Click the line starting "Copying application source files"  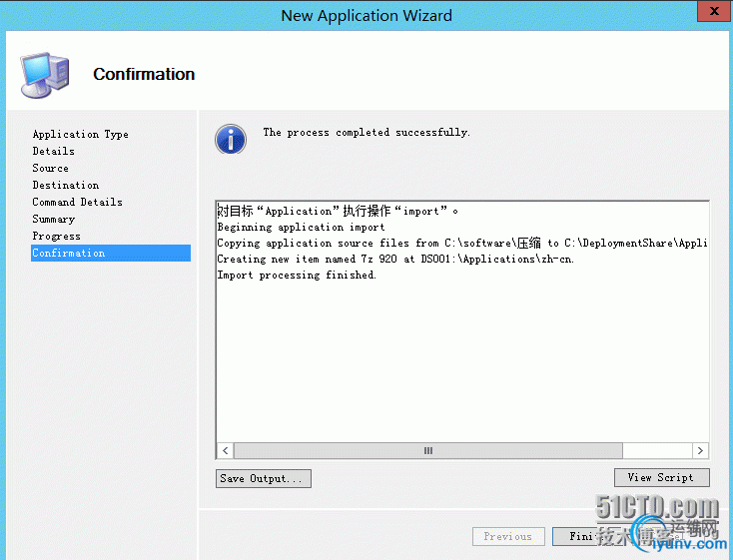tap(461, 244)
